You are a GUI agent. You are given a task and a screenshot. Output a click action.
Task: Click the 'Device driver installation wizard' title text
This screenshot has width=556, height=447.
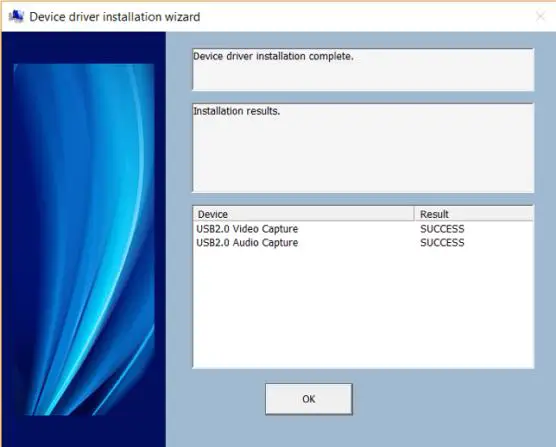[x=115, y=17]
